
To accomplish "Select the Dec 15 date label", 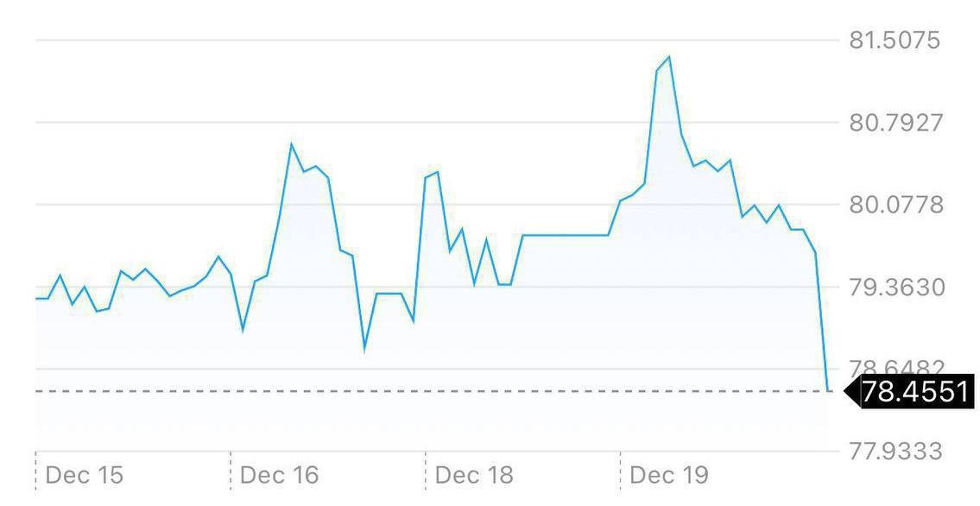I will (x=84, y=475).
